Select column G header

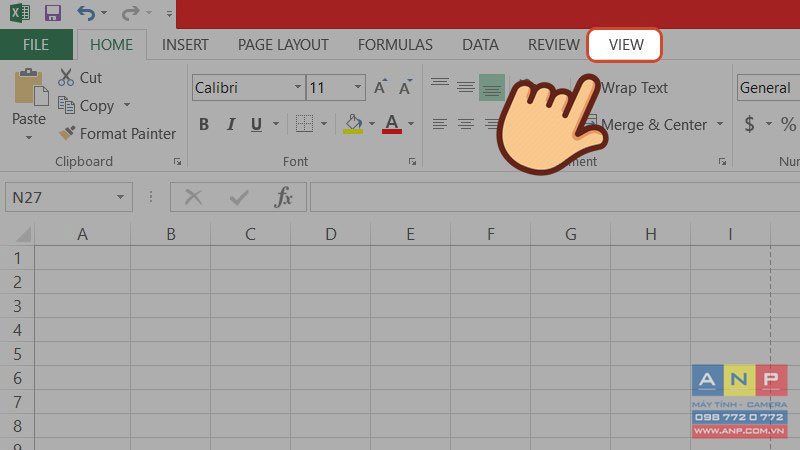click(x=570, y=234)
